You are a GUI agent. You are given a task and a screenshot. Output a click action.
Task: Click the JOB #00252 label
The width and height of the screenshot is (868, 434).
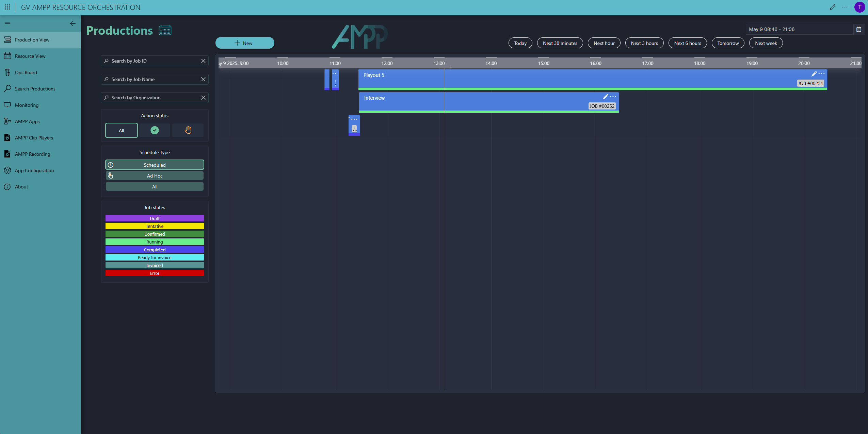tap(602, 106)
